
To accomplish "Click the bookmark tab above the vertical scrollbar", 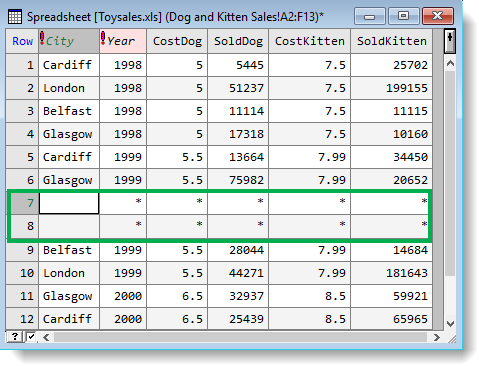I will pyautogui.click(x=450, y=41).
